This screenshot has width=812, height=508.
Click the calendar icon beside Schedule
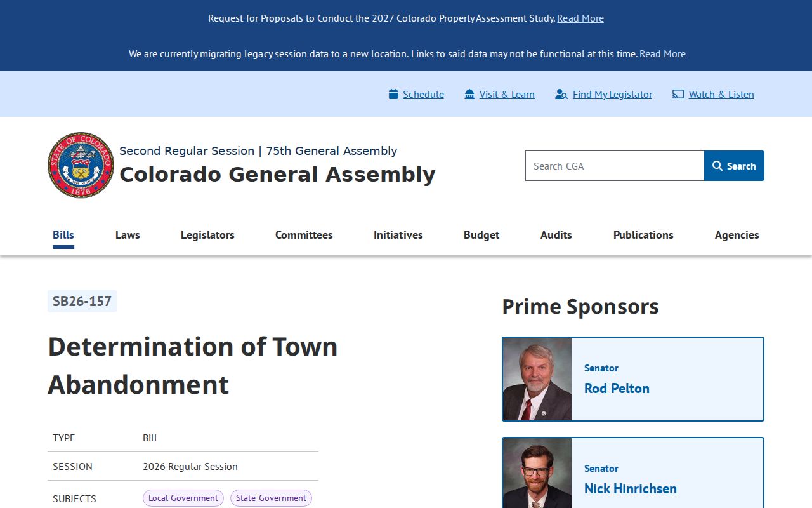[x=393, y=94]
